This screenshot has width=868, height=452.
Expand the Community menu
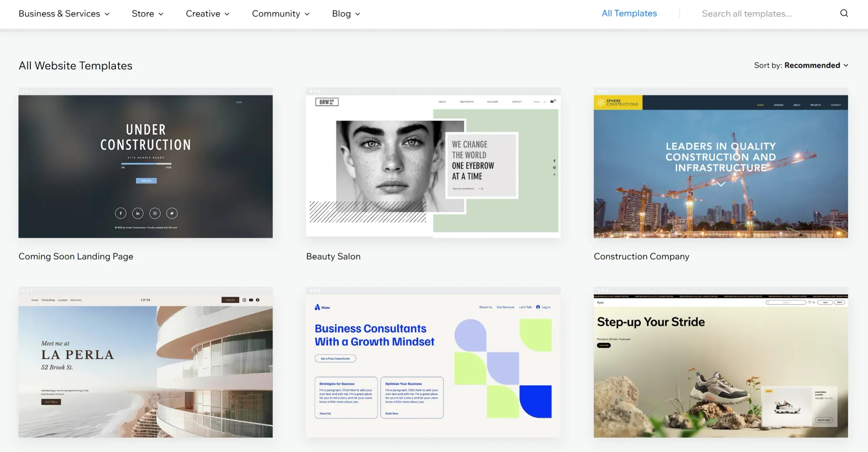click(x=281, y=13)
